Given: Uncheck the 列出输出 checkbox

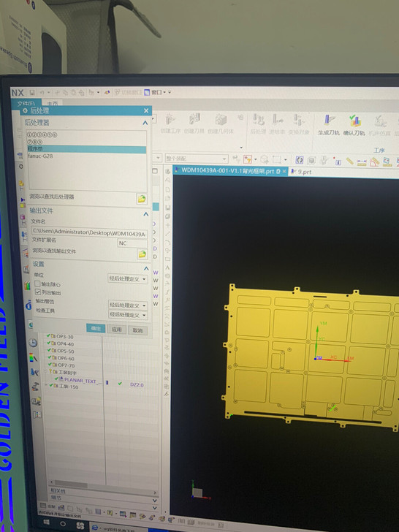Looking at the screenshot, I should [38, 292].
